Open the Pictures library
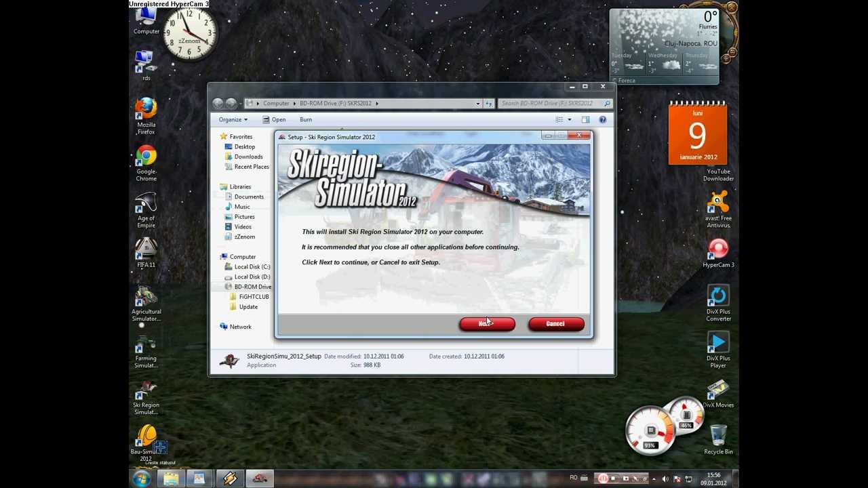The width and height of the screenshot is (868, 488). [x=239, y=217]
